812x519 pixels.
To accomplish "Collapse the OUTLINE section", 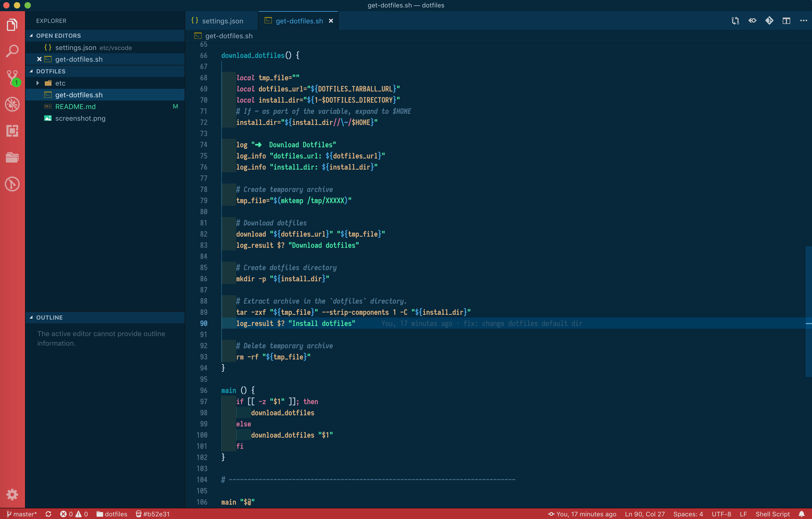I will [49, 317].
